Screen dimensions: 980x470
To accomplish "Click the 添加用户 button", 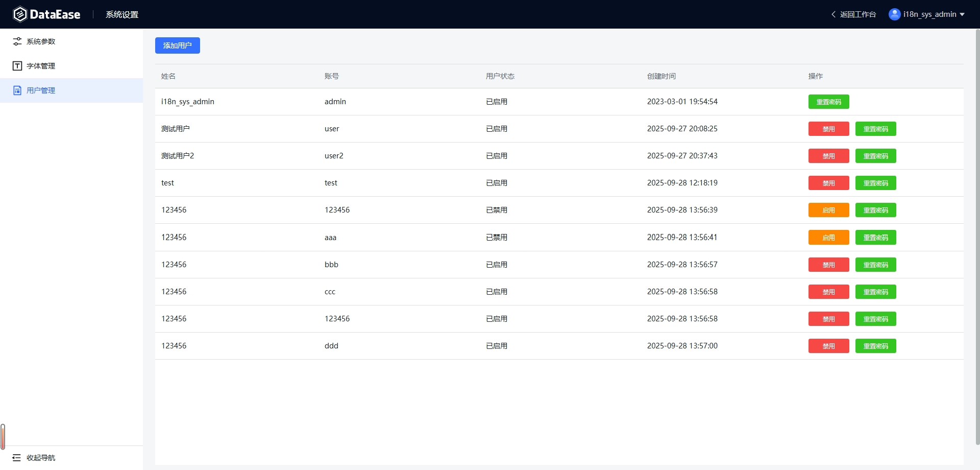I will (x=178, y=45).
